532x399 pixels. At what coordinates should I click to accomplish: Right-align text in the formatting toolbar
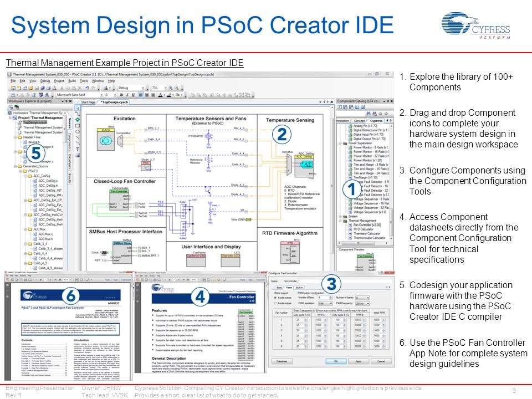(x=153, y=95)
